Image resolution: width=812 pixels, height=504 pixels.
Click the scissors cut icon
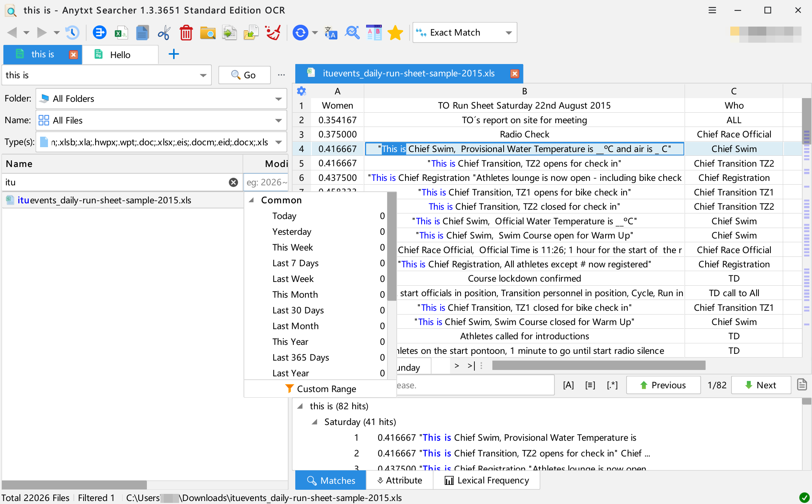click(x=164, y=33)
